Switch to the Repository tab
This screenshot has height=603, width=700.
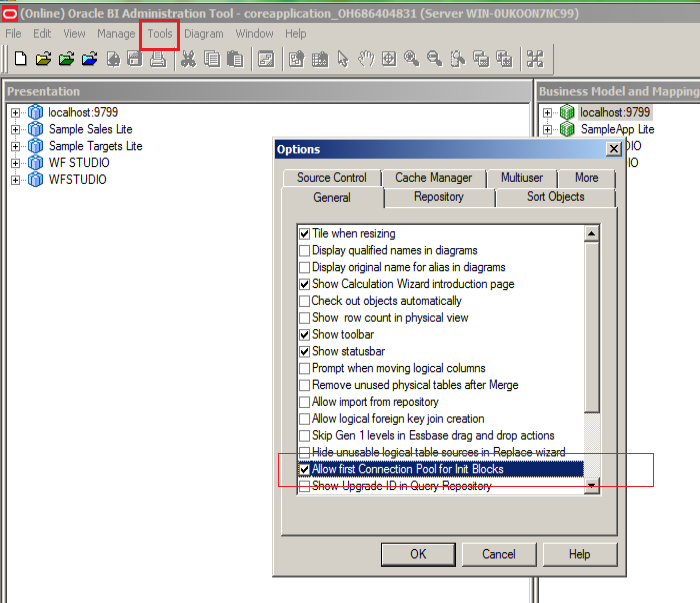point(439,197)
